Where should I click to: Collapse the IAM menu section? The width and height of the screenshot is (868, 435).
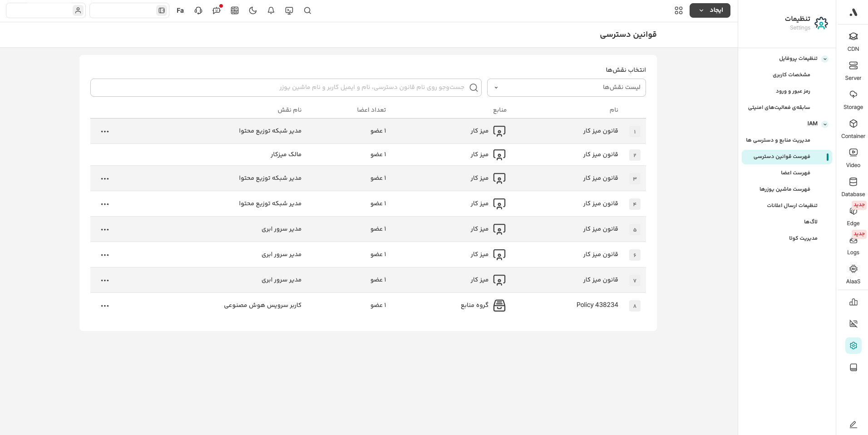825,124
